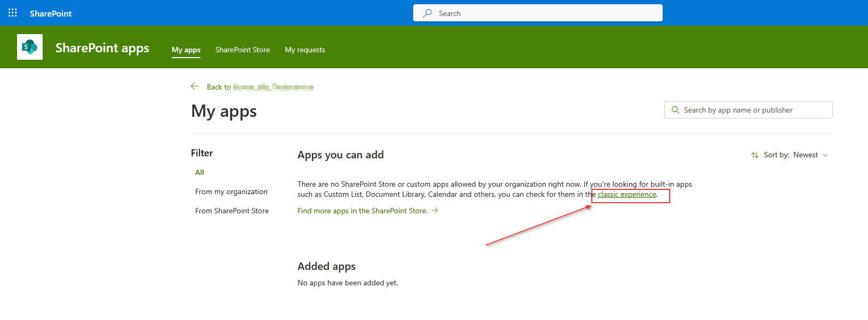Expand the Sort by Newest dropdown
Viewport: 868px width, 320px height.
click(x=810, y=155)
